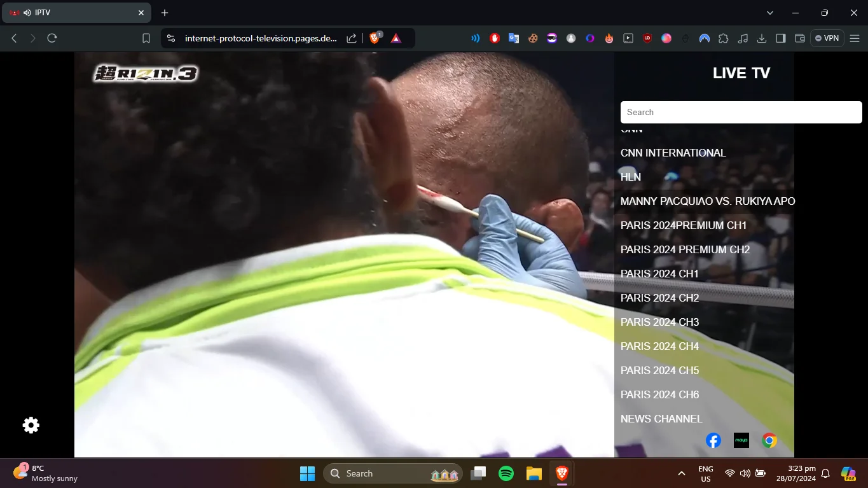The image size is (868, 488).
Task: Open Task View on taskbar
Action: [x=478, y=473]
